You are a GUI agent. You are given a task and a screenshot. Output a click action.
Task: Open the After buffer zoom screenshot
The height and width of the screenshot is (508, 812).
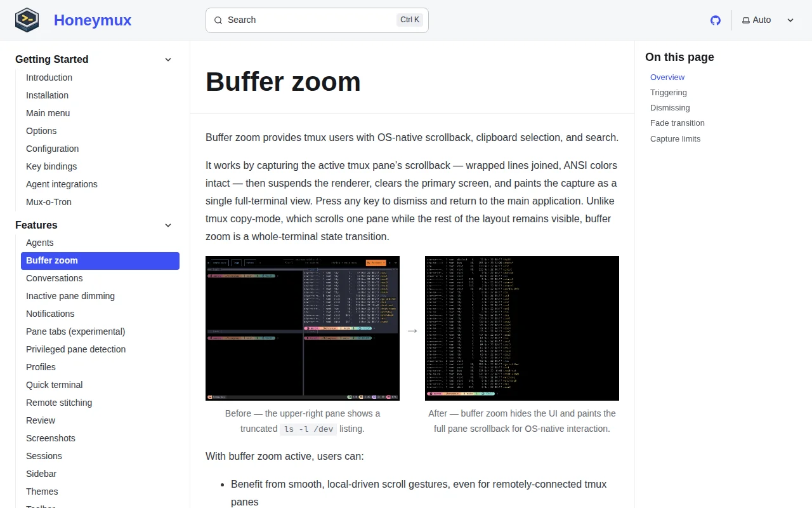pyautogui.click(x=522, y=328)
